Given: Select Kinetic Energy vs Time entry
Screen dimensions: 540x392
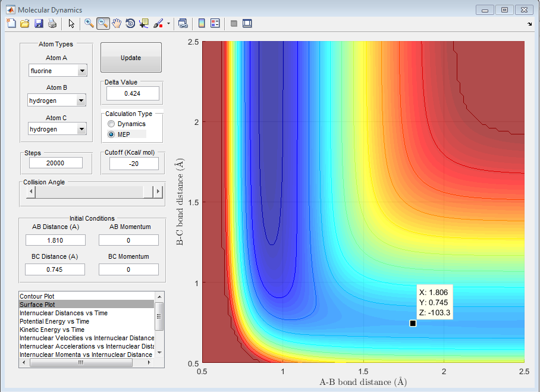Looking at the screenshot, I should click(52, 330).
